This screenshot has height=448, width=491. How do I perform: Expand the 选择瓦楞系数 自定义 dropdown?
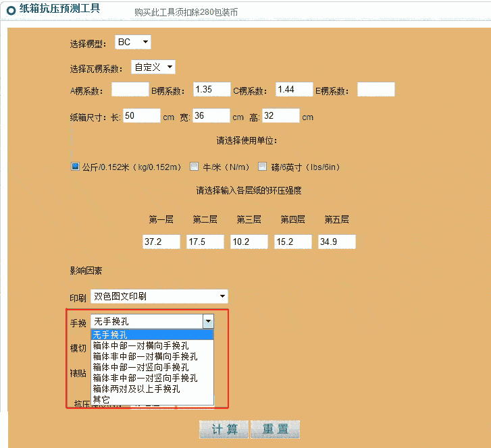[153, 67]
